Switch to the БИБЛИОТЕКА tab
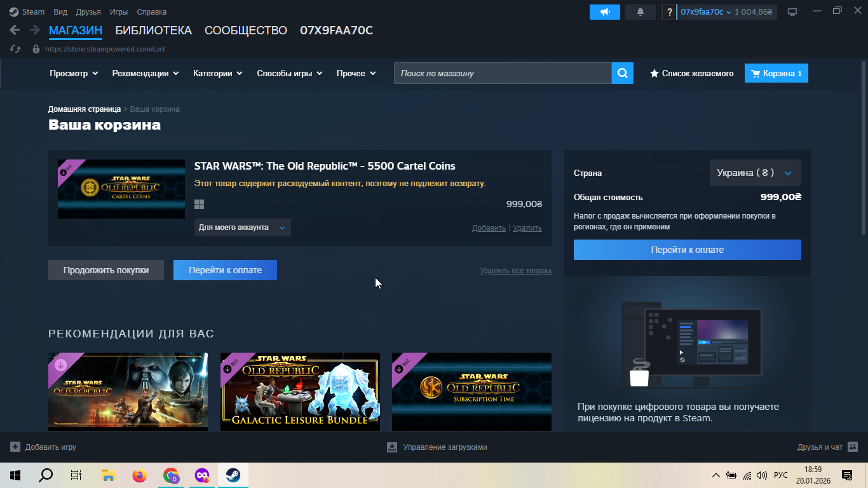 coord(153,30)
